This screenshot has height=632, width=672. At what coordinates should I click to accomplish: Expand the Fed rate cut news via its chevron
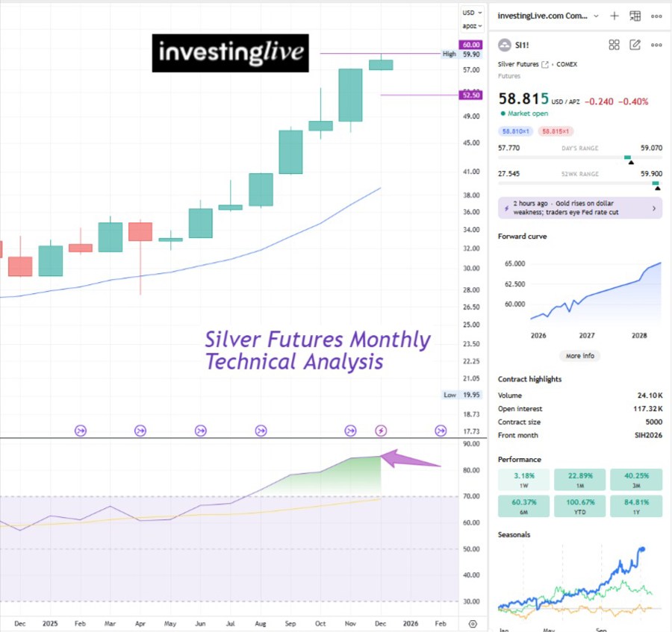653,208
